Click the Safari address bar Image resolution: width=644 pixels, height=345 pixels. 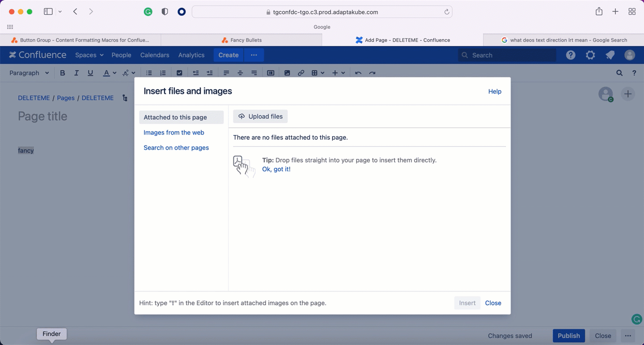pos(322,12)
